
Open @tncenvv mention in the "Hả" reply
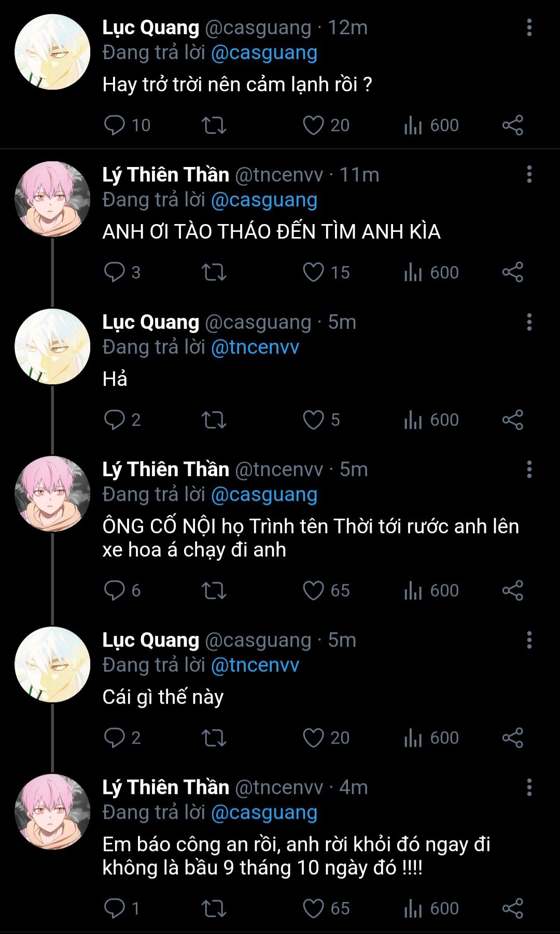[x=255, y=347]
